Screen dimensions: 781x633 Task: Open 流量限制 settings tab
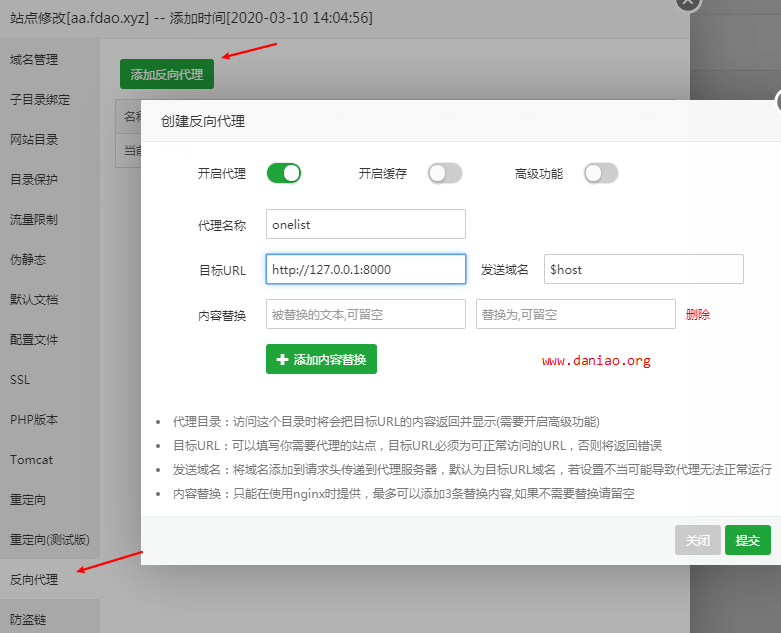coord(50,220)
